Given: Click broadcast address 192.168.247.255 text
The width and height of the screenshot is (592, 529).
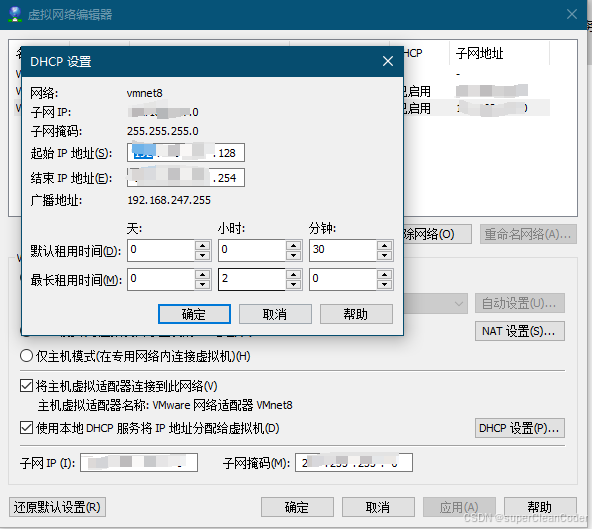Looking at the screenshot, I should coord(169,200).
